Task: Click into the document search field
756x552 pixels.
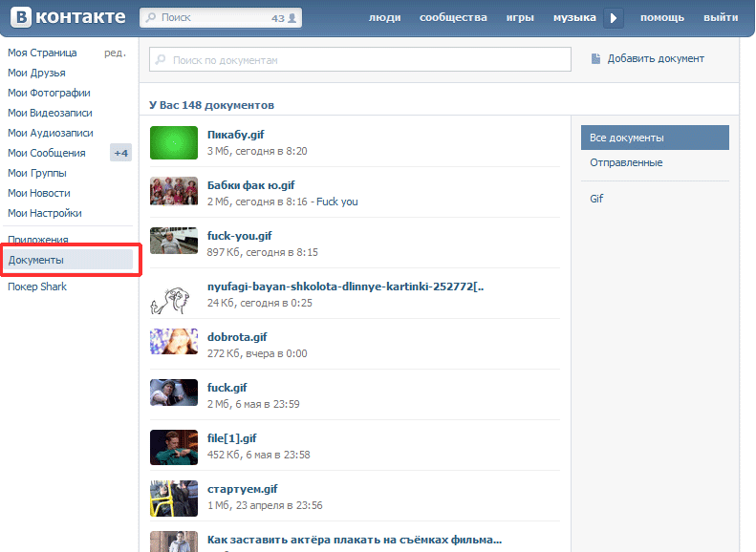Action: tap(363, 60)
